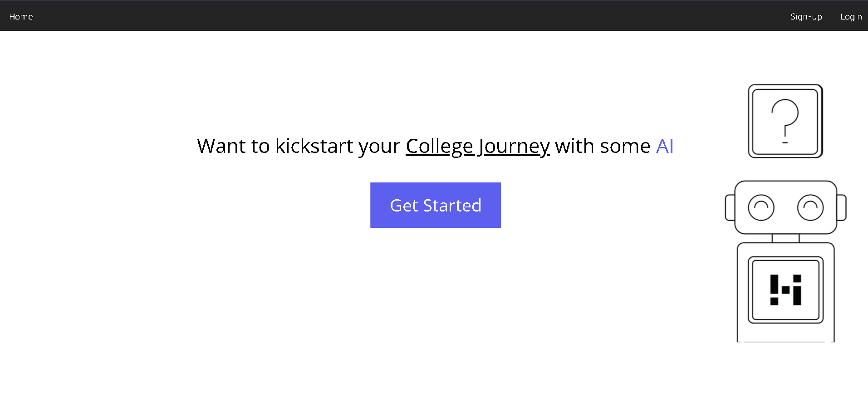
Task: Go to the Sign-up page
Action: tap(806, 17)
